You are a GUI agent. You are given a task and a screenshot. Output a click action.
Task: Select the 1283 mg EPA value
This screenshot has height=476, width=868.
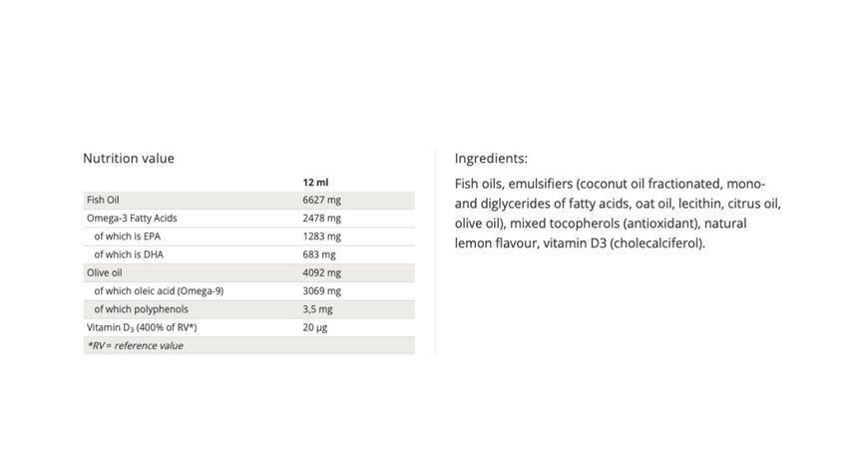pos(321,237)
